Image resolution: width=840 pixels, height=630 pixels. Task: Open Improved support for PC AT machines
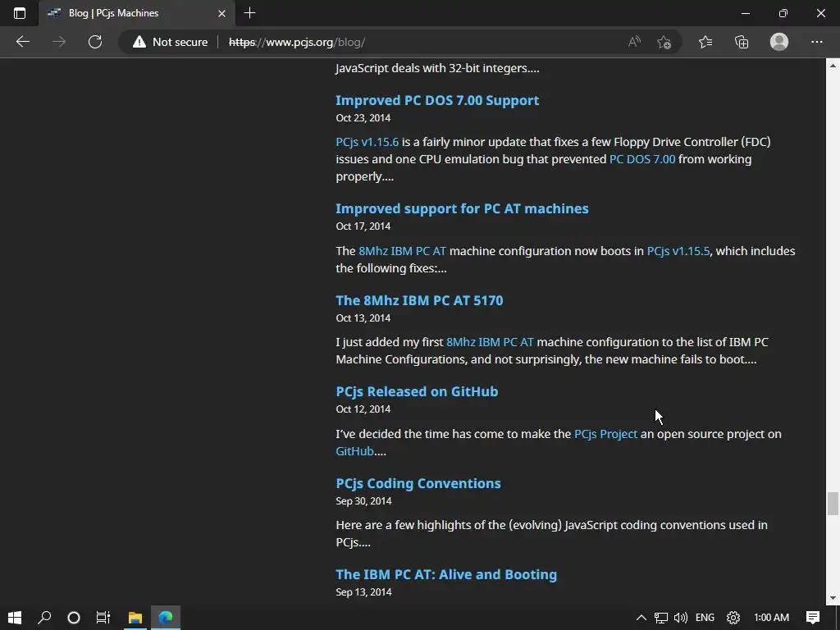click(462, 208)
